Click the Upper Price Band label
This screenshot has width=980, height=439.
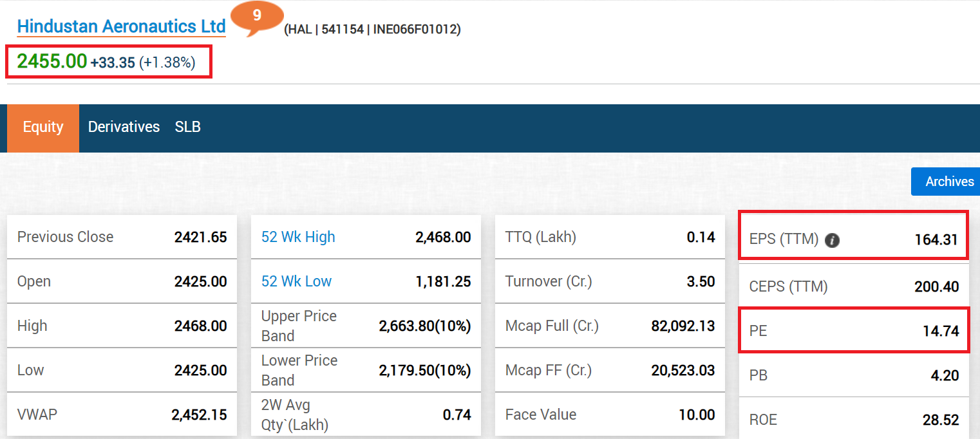pyautogui.click(x=299, y=326)
